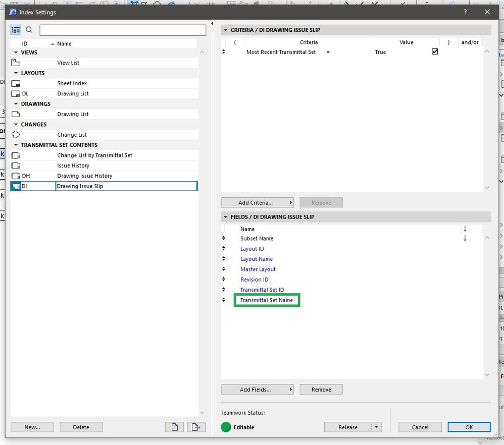Select the Revision ID field
Screen dimensions: 504x445
point(254,280)
